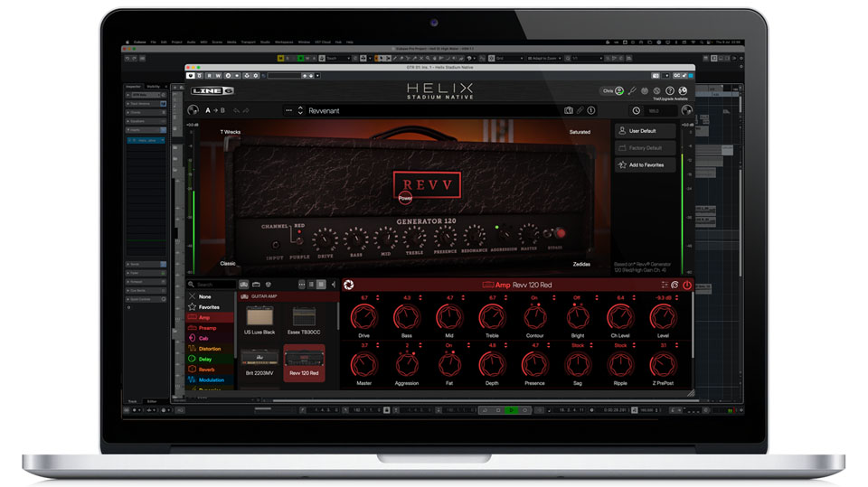Image resolution: width=868 pixels, height=487 pixels.
Task: Adjust the output gain knob top right
Action: (686, 110)
